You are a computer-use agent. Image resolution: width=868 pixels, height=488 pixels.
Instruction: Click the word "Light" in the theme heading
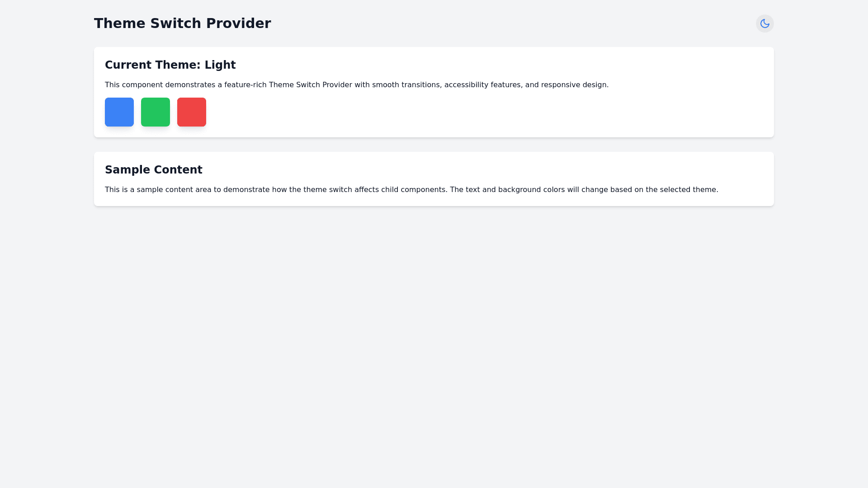(x=220, y=65)
